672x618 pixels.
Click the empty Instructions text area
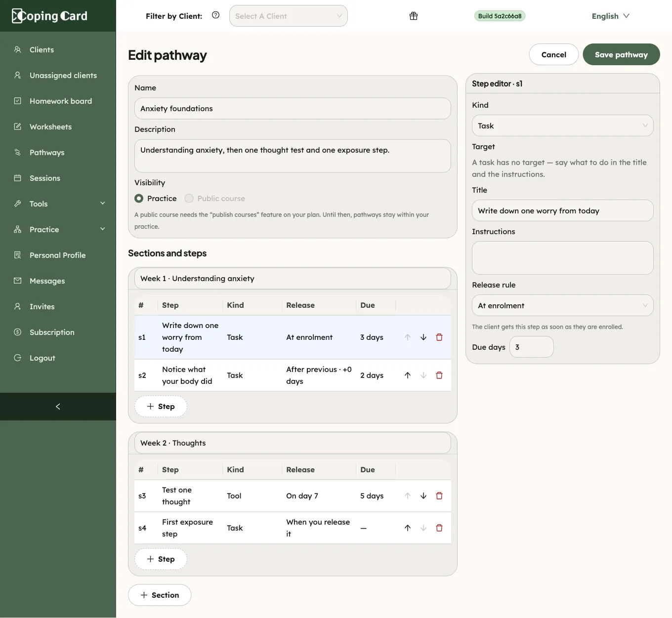pos(562,258)
